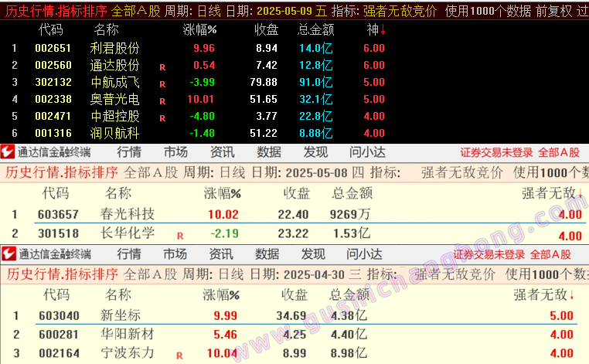This screenshot has height=364, width=589.
Task: Click the -2.19 change value
Action: point(224,233)
